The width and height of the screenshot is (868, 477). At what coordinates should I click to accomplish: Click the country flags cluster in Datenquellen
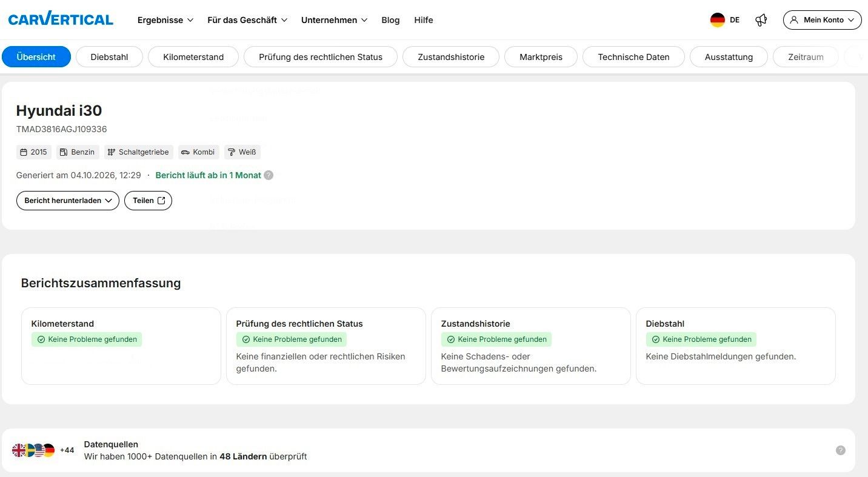[33, 450]
